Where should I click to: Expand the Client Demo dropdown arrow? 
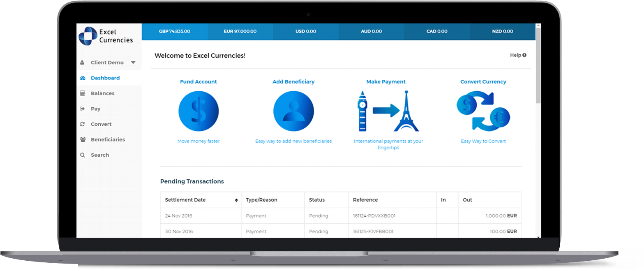[133, 63]
